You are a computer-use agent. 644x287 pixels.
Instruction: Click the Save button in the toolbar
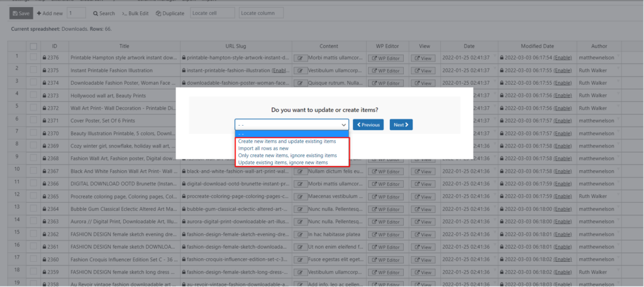click(21, 13)
